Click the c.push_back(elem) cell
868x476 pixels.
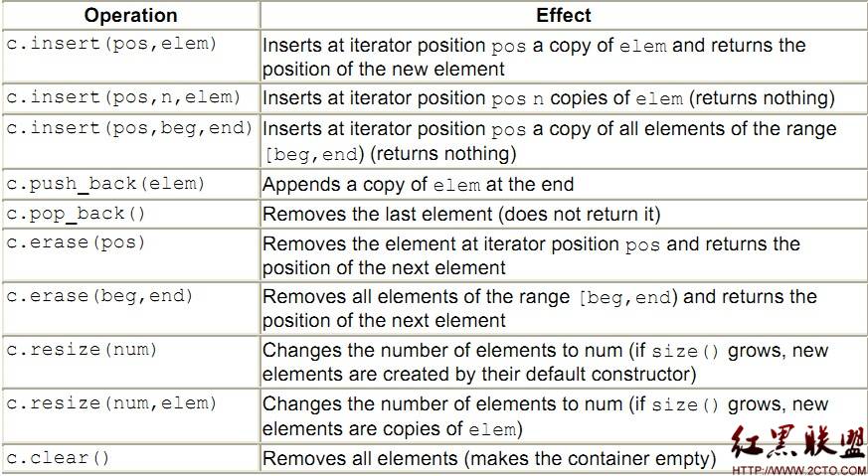point(130,184)
